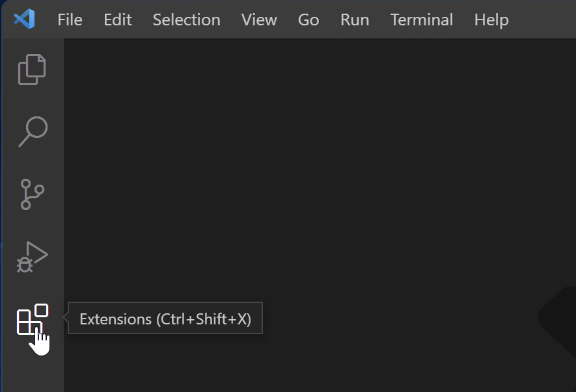Open the Edit menu
Screen dimensions: 576x392
click(x=117, y=20)
